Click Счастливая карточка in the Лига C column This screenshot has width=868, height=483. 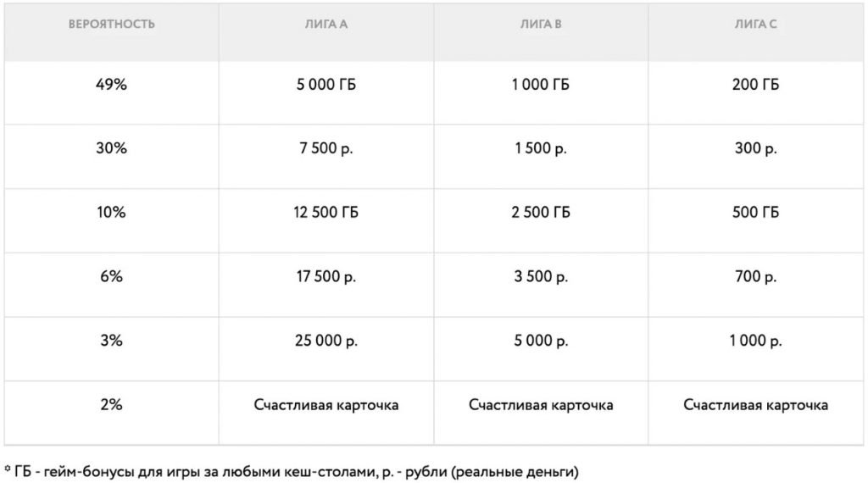[755, 405]
